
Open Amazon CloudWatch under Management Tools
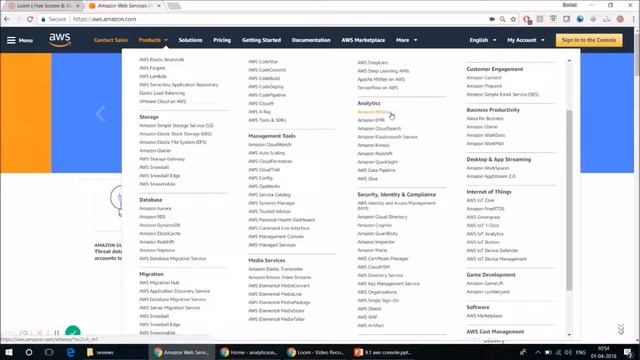coord(270,144)
